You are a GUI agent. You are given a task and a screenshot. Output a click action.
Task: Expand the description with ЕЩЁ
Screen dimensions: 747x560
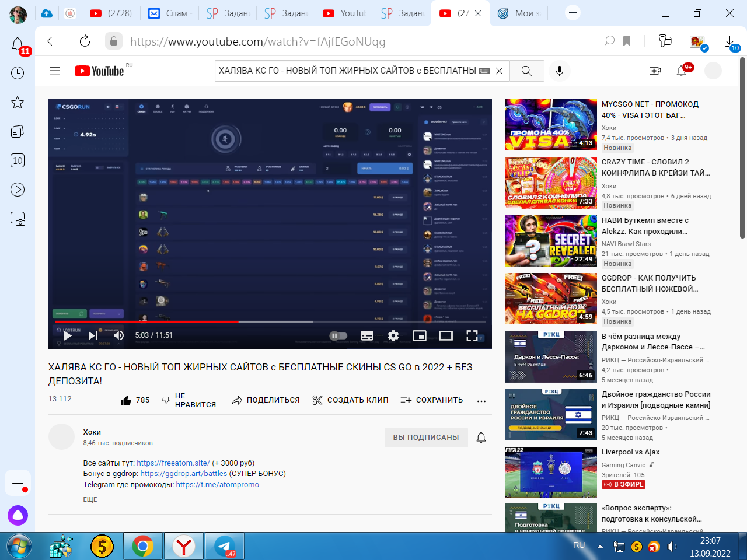click(x=90, y=499)
